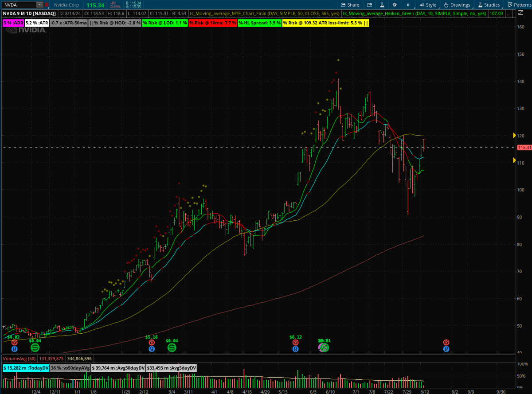Click the Share button
Image resolution: width=532 pixels, height=394 pixels.
click(350, 5)
